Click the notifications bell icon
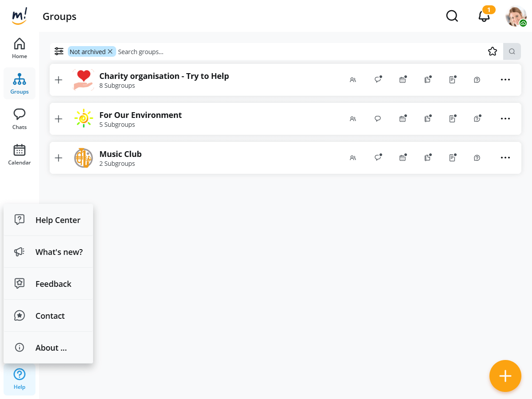The image size is (532, 399). point(484,16)
